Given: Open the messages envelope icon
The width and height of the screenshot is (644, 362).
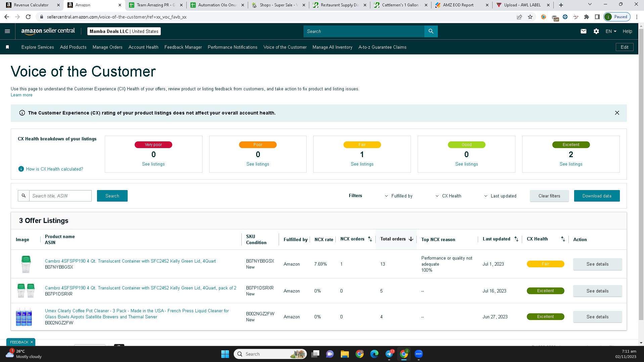Looking at the screenshot, I should 584,31.
